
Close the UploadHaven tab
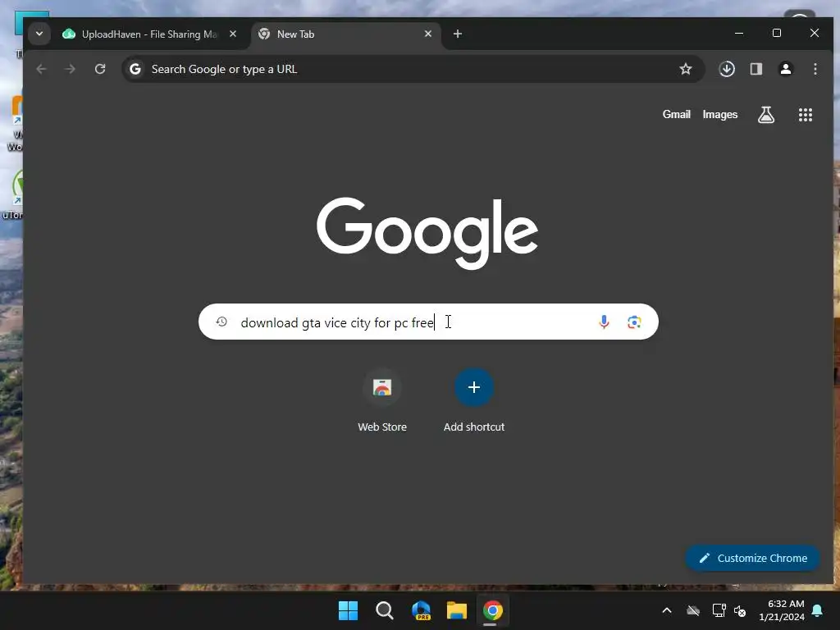coord(233,34)
